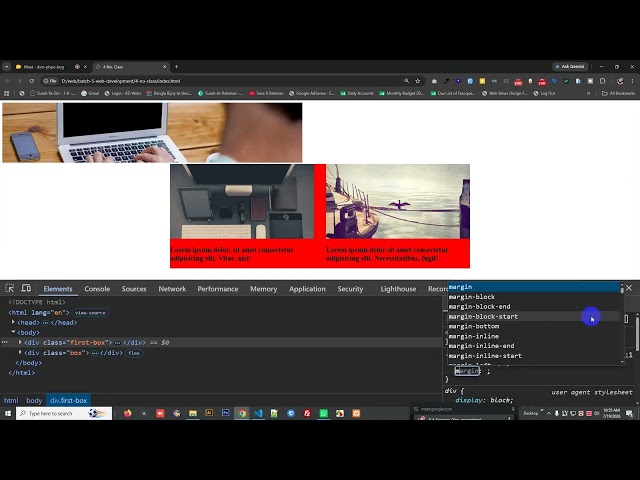The image size is (640, 480).
Task: Toggle the flex badge on div.box
Action: point(134,353)
